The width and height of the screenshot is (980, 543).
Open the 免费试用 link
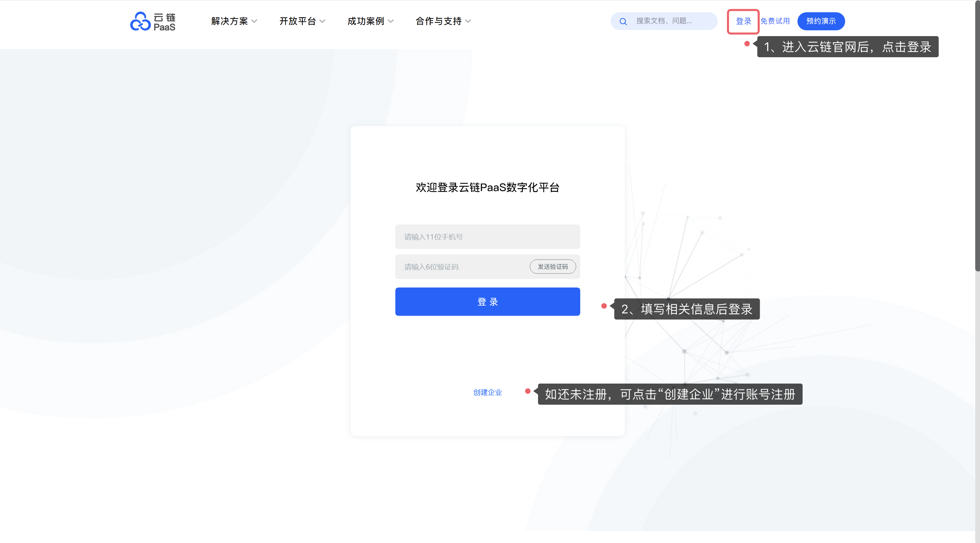click(775, 21)
